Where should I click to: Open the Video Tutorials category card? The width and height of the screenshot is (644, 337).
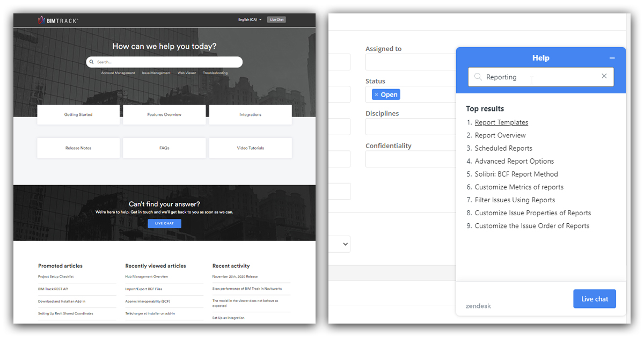pos(251,148)
